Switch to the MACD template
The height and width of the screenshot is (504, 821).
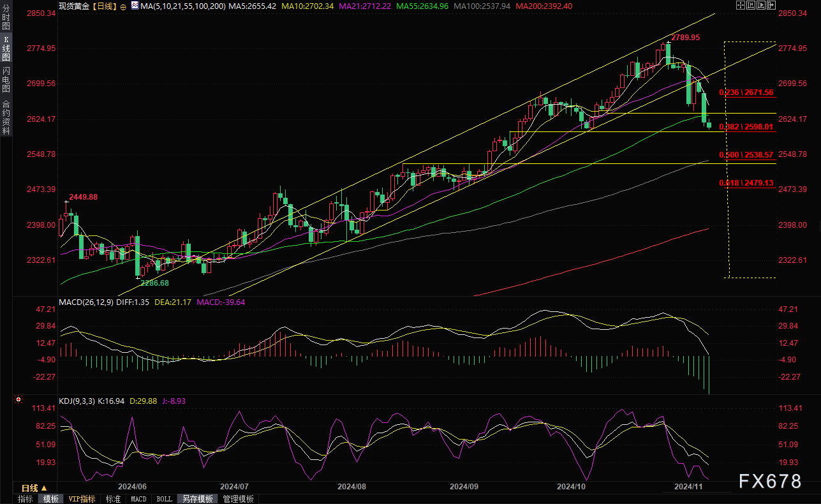click(x=138, y=499)
